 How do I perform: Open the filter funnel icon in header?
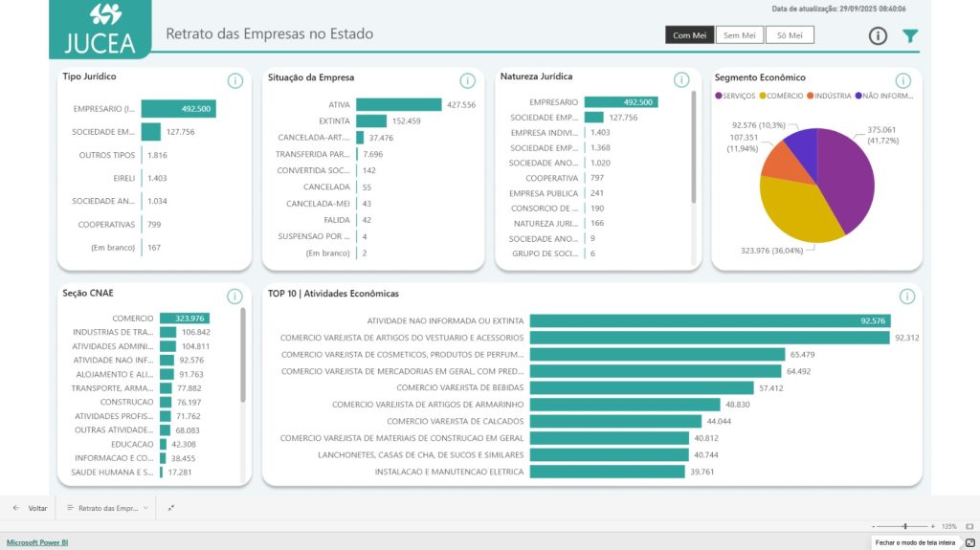point(910,36)
